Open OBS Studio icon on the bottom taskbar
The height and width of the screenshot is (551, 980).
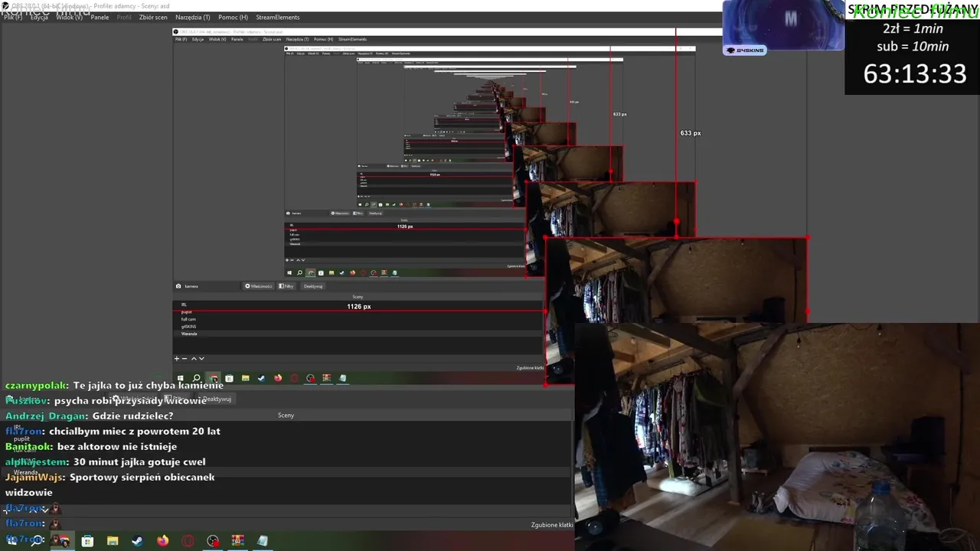[x=213, y=541]
